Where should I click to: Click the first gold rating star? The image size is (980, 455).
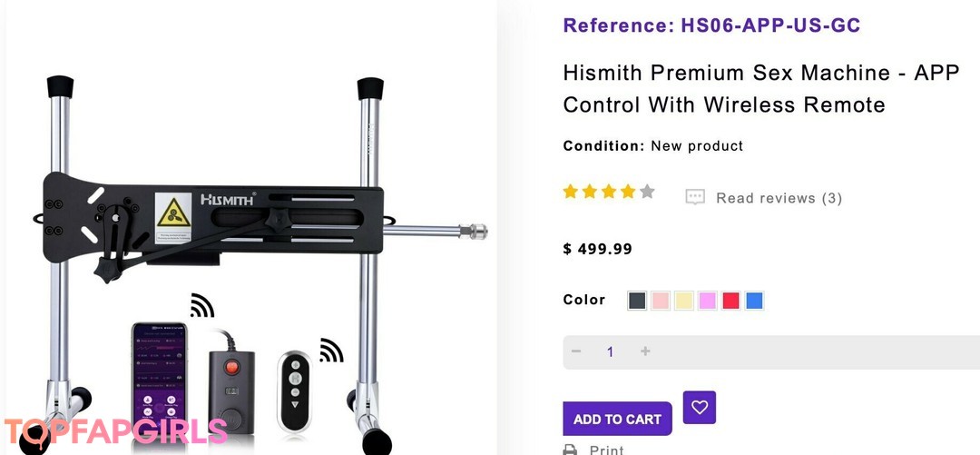pyautogui.click(x=571, y=192)
